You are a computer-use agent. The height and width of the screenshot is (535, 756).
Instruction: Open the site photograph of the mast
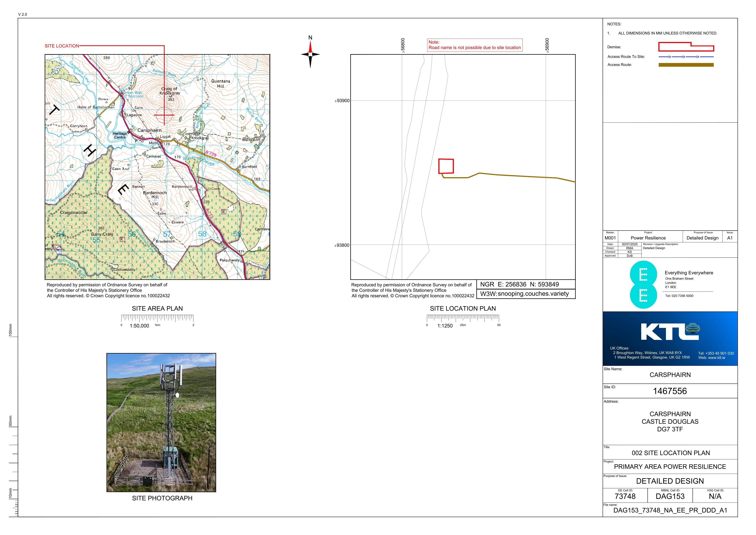(x=161, y=423)
